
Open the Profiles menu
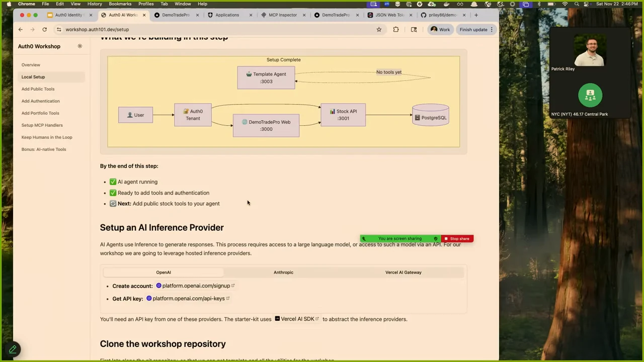click(x=146, y=4)
